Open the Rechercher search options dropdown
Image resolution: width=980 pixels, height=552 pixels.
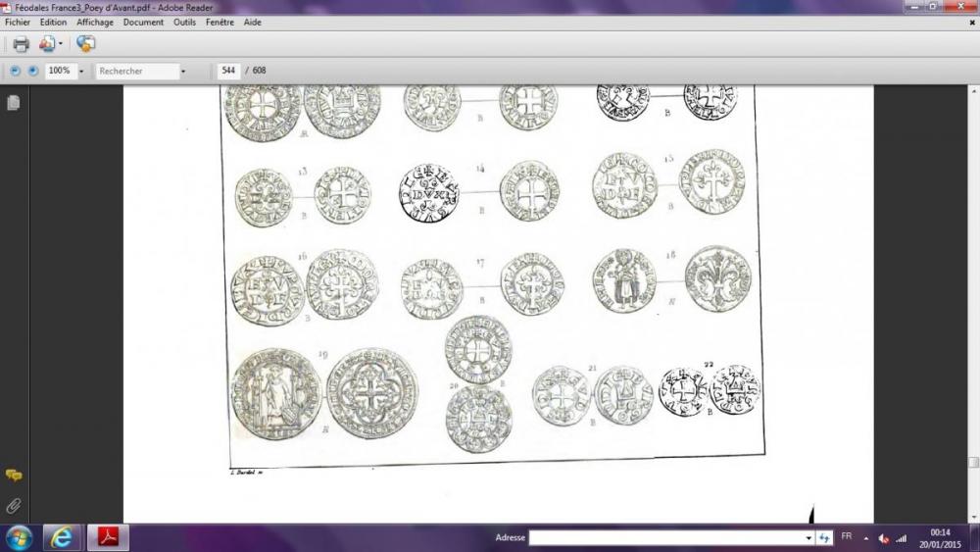(x=183, y=72)
